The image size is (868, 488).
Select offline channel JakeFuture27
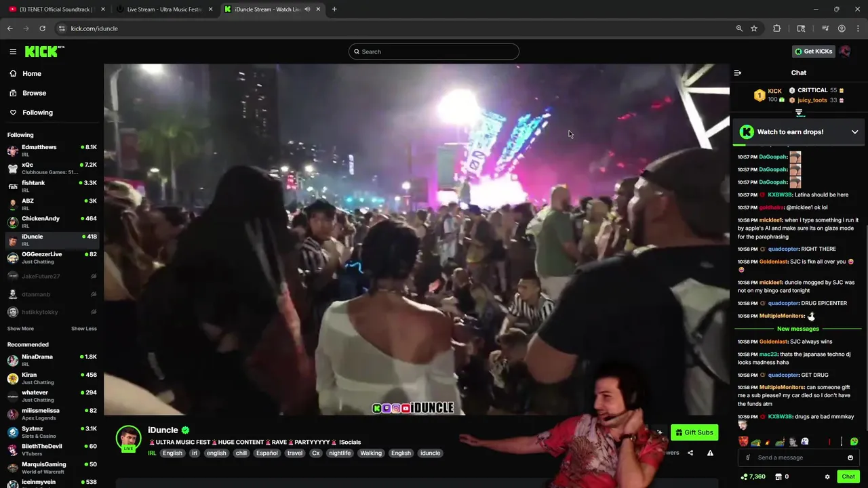pyautogui.click(x=52, y=276)
